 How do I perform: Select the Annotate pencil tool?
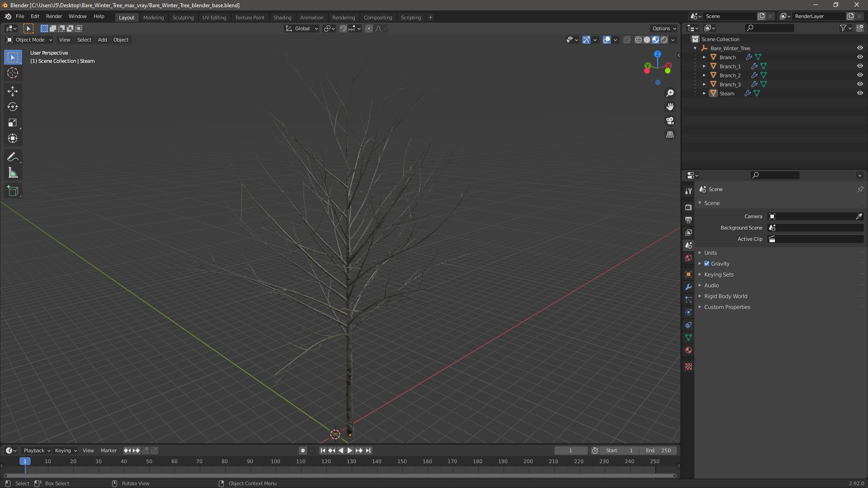[x=13, y=157]
